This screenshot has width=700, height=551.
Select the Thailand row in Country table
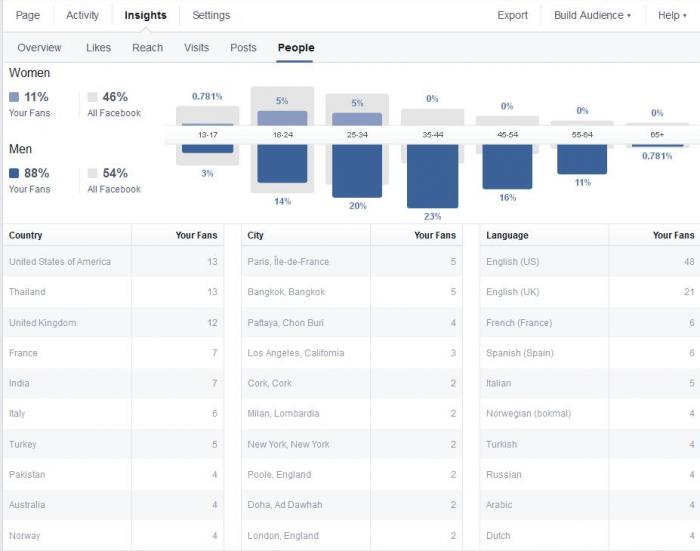coord(113,292)
